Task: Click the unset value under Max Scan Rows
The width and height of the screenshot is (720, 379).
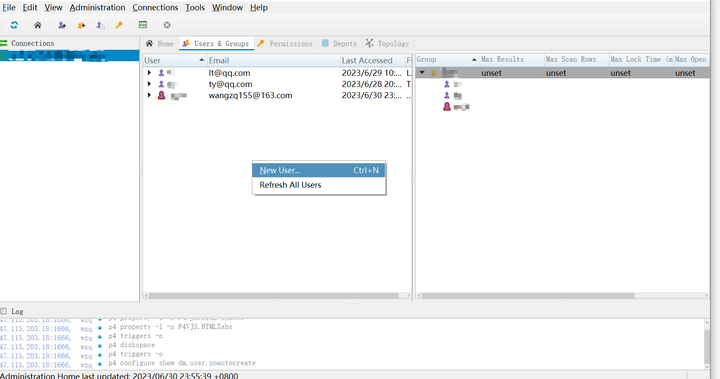Action: tap(556, 73)
